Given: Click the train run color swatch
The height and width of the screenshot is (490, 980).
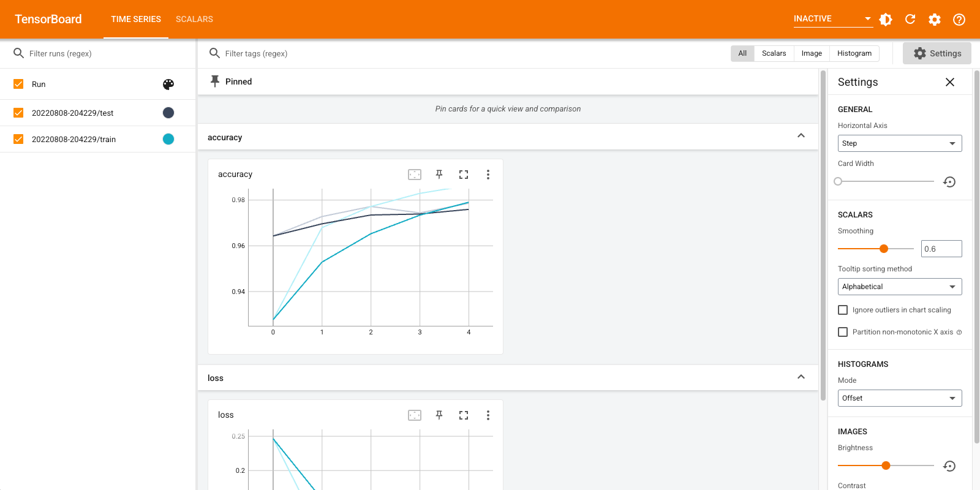Looking at the screenshot, I should coord(168,139).
